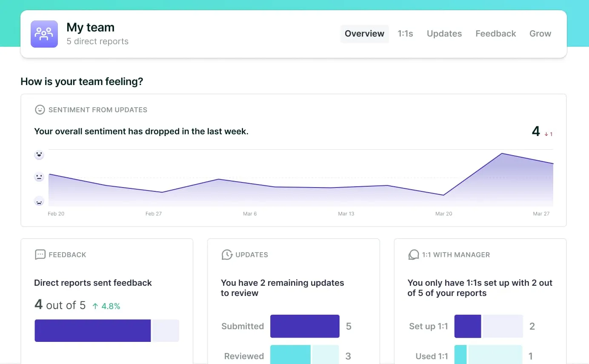Screen dimensions: 589x364
Task: Click the green 4.8% increase indicator
Action: pyautogui.click(x=106, y=306)
